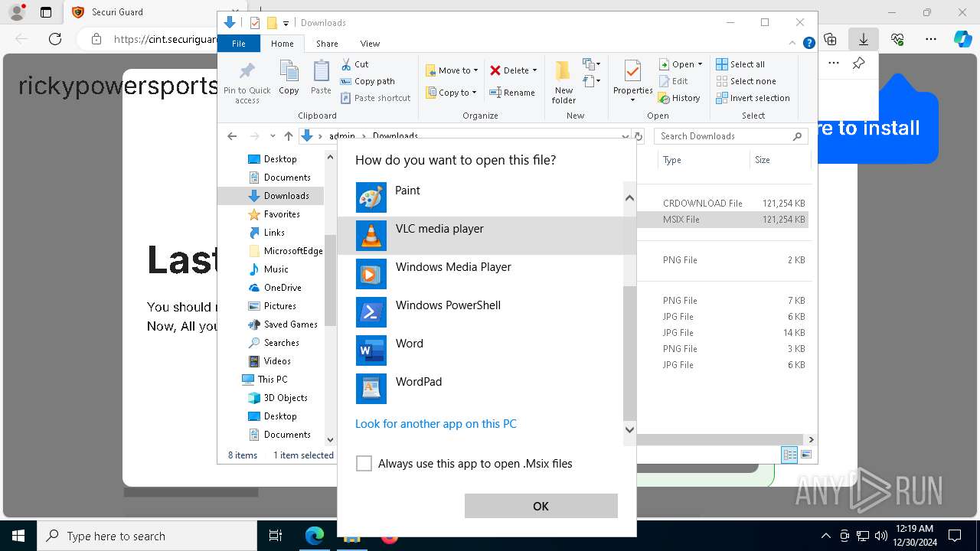Go up one folder level
This screenshot has width=980, height=551.
[288, 136]
